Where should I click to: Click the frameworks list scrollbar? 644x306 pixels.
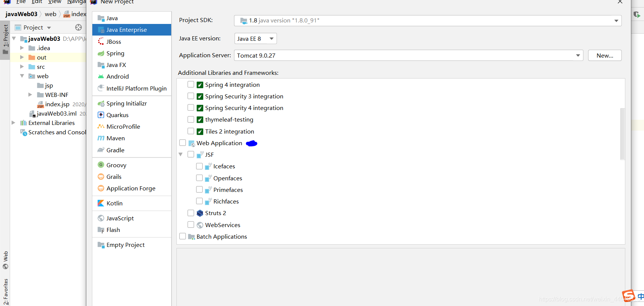[x=622, y=134]
